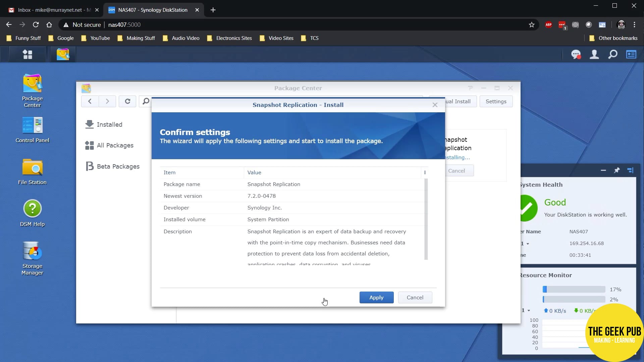Open Chrome three-dot menu

[x=634, y=25]
